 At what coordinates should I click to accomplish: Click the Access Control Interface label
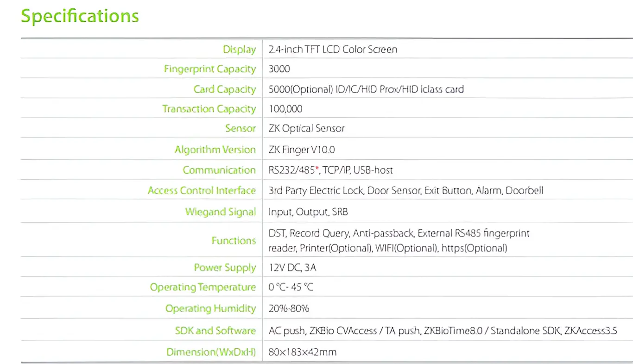tap(202, 190)
